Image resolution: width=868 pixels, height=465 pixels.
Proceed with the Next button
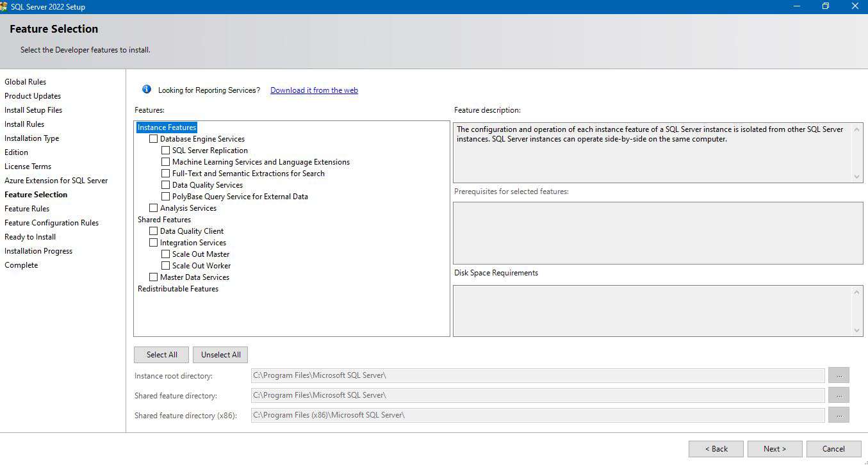774,449
